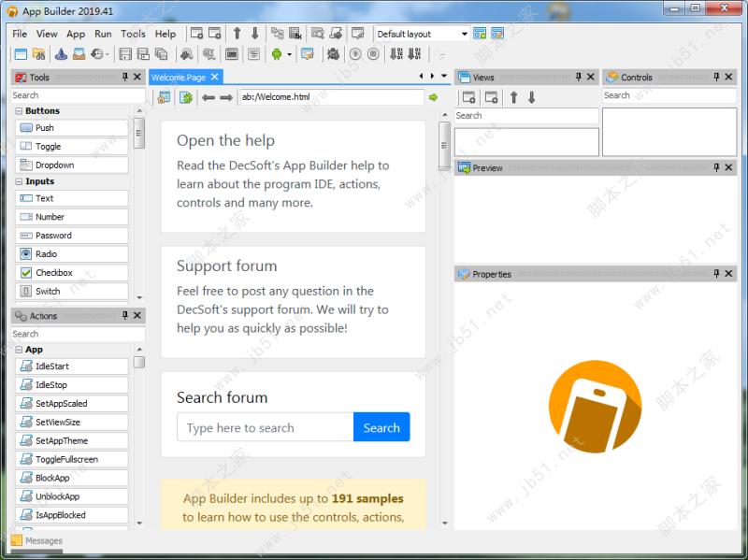The image size is (748, 560).
Task: Open the Tools menu
Action: point(133,34)
